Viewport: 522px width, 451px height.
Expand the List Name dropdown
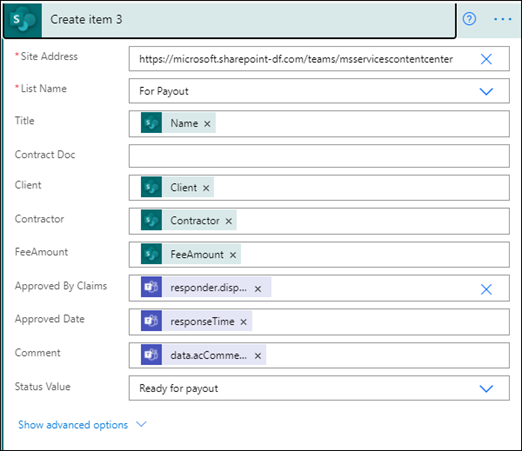click(x=486, y=91)
